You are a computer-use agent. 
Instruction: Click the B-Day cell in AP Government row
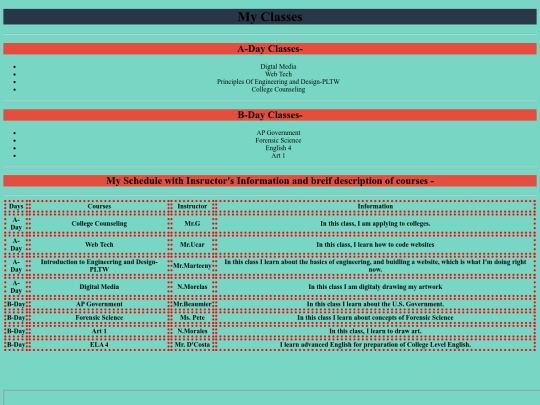click(x=16, y=304)
